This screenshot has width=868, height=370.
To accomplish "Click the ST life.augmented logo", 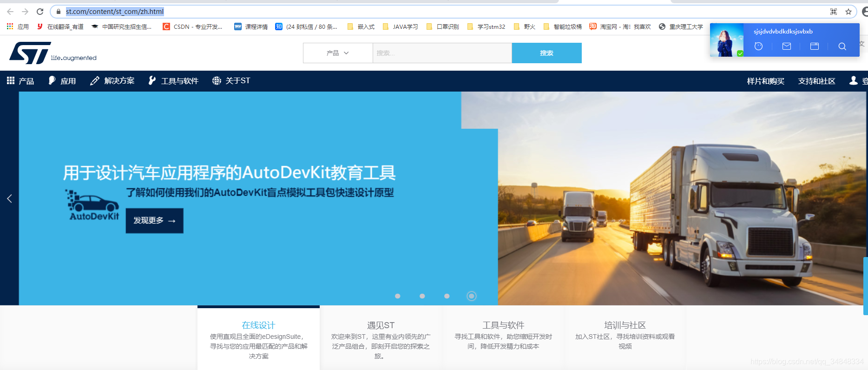I will (x=53, y=53).
